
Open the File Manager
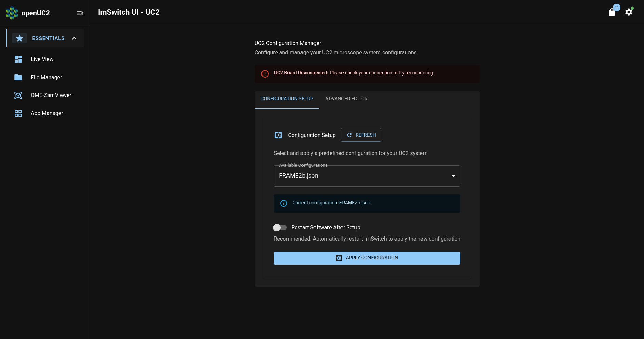[x=46, y=77]
